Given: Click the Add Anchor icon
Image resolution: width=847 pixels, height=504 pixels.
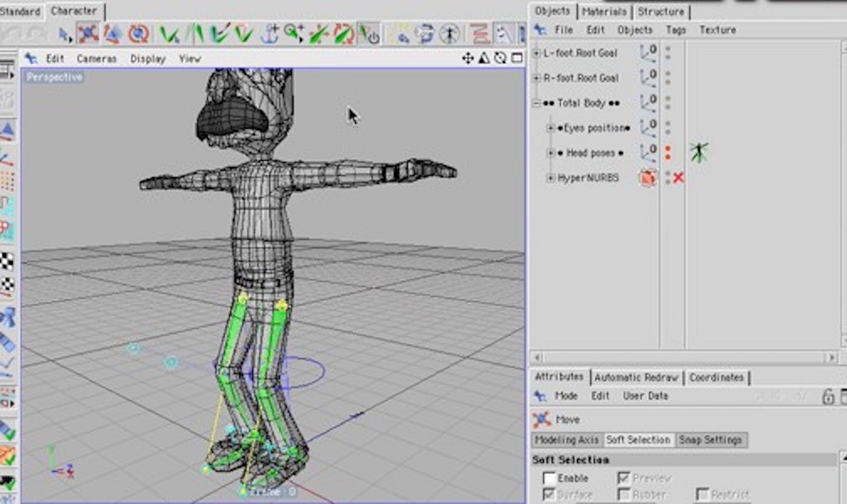Looking at the screenshot, I should [x=269, y=34].
